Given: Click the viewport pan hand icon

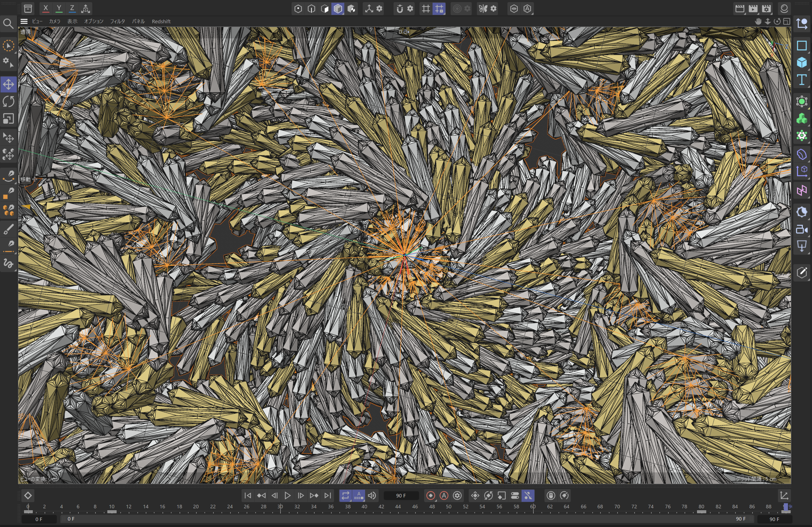Looking at the screenshot, I should coord(758,22).
